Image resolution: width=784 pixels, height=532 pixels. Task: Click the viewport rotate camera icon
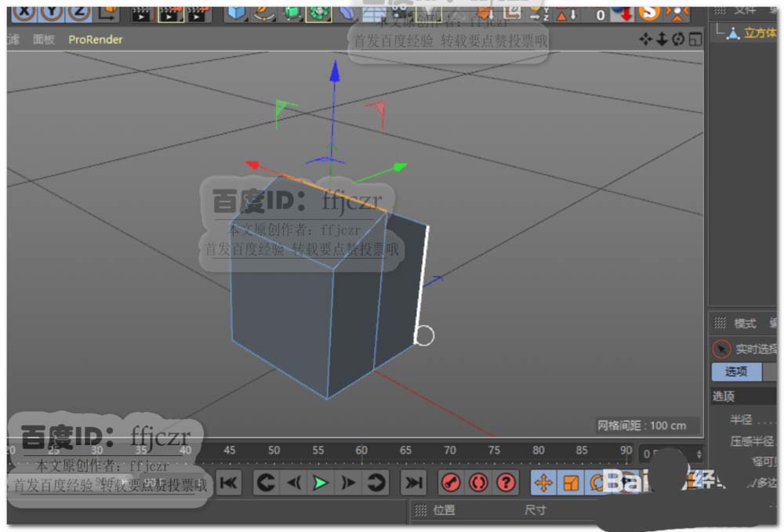click(678, 39)
